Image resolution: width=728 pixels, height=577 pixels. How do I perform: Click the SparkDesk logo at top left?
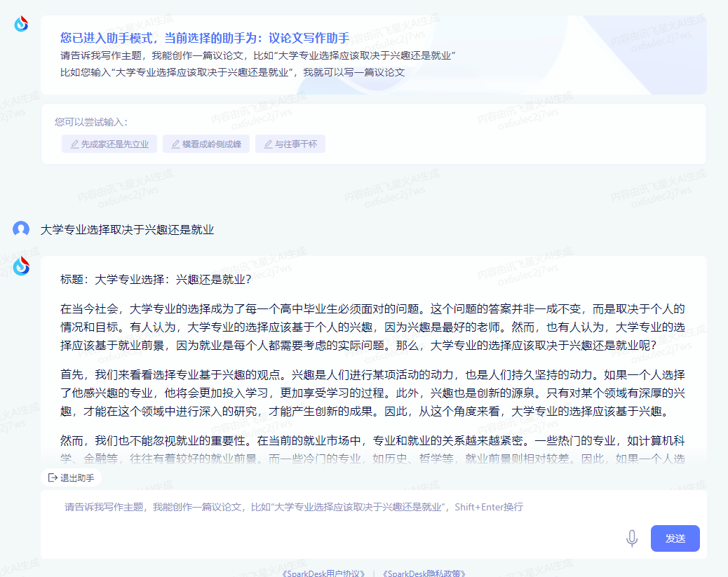tap(20, 23)
